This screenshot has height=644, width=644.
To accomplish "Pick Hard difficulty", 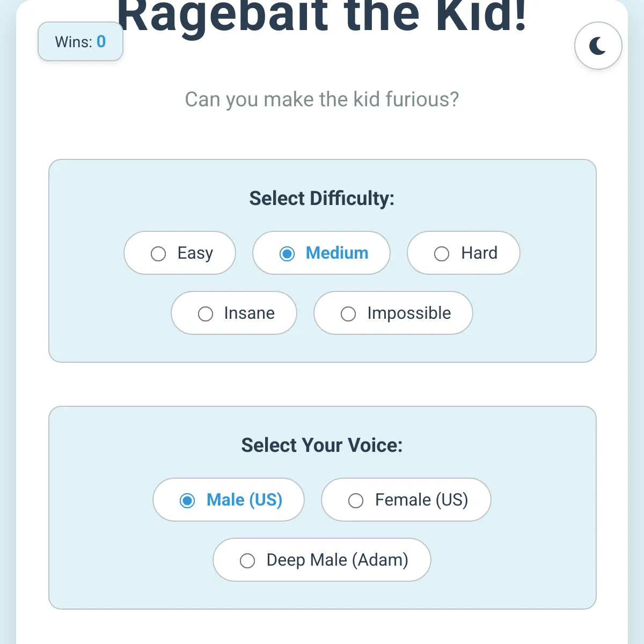I will (x=464, y=253).
